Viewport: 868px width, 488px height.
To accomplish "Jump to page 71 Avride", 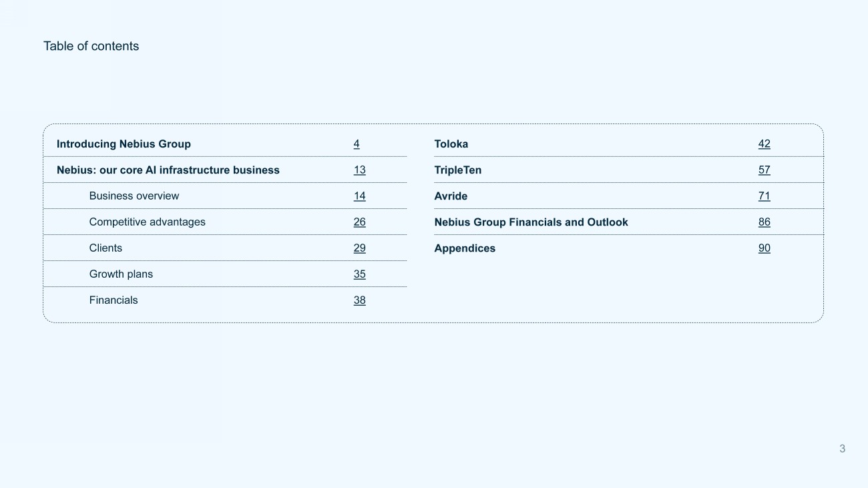I will pyautogui.click(x=764, y=196).
